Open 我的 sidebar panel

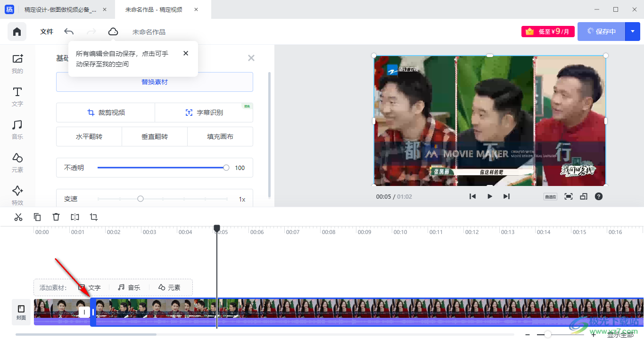point(17,64)
